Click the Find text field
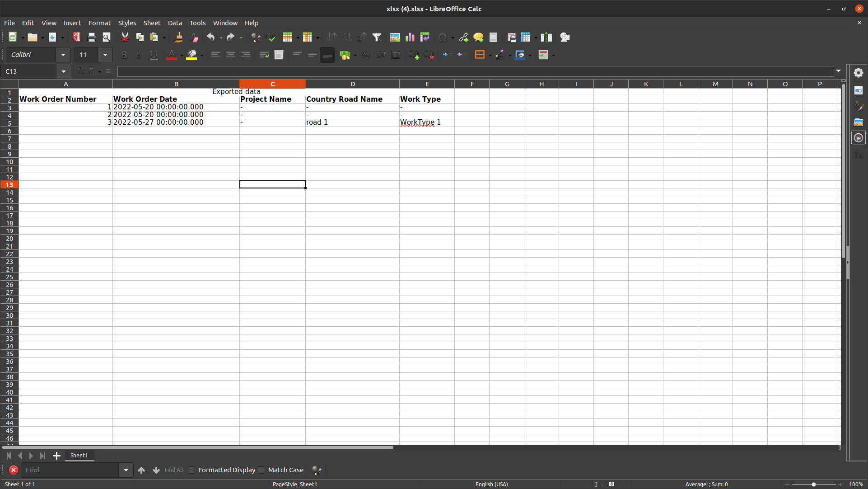 click(70, 470)
